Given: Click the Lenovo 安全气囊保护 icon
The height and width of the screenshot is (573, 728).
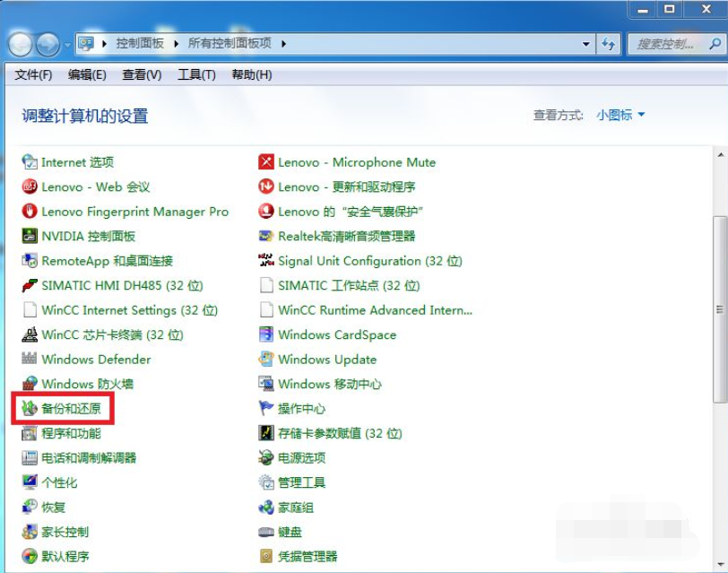Looking at the screenshot, I should click(x=266, y=212).
